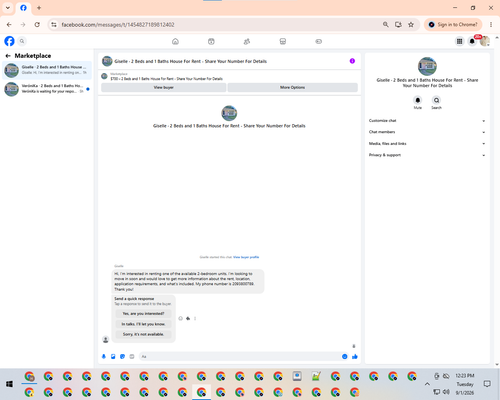Mute the conversation with the bell icon
Viewport: 500px width, 400px height.
tap(418, 100)
